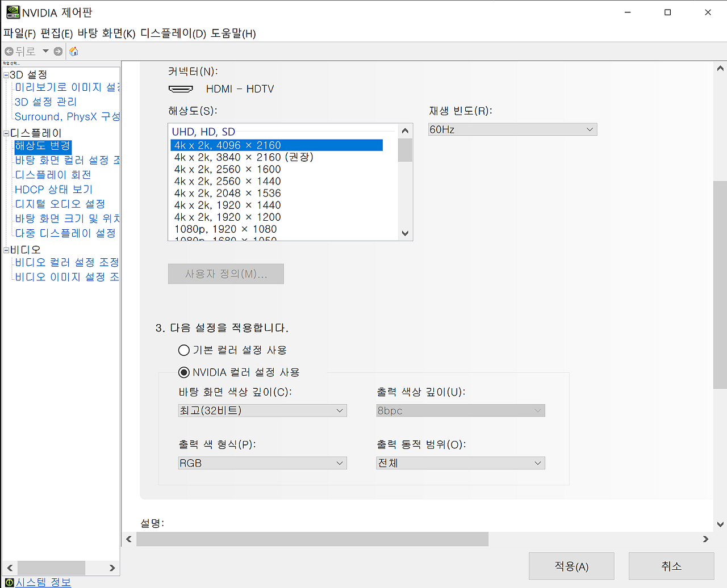This screenshot has width=727, height=588.
Task: Select 미리보기로 이미지 설정 tree item
Action: click(x=67, y=87)
